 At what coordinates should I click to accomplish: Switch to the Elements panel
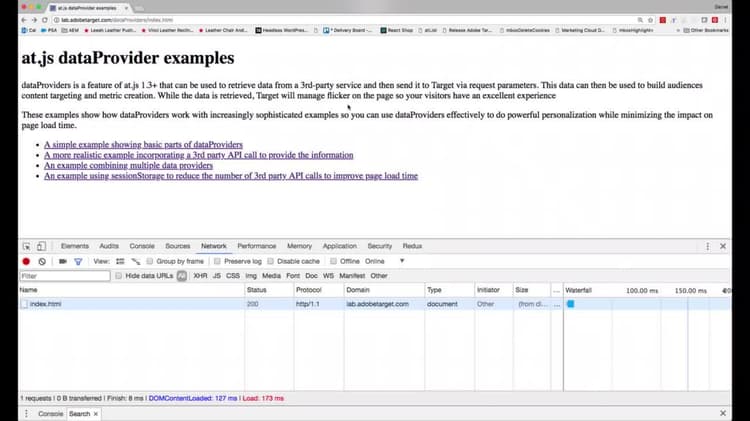[75, 246]
